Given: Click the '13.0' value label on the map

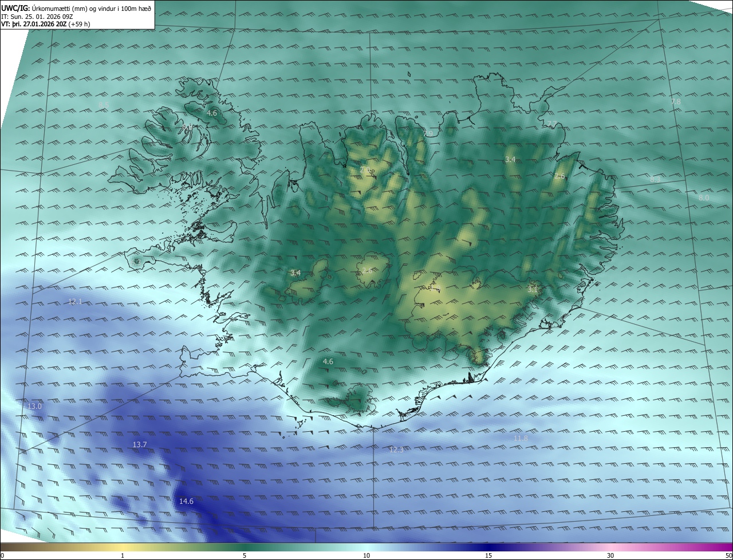Looking at the screenshot, I should click(34, 406).
